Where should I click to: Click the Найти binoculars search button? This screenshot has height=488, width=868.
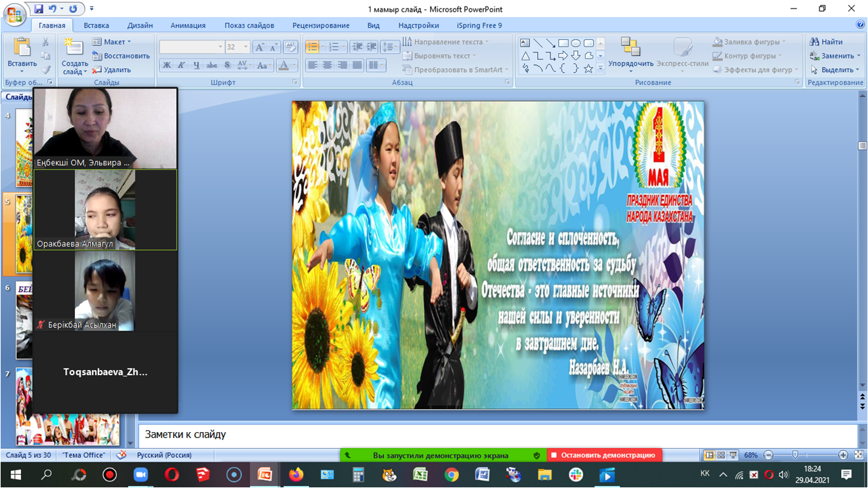click(x=826, y=42)
